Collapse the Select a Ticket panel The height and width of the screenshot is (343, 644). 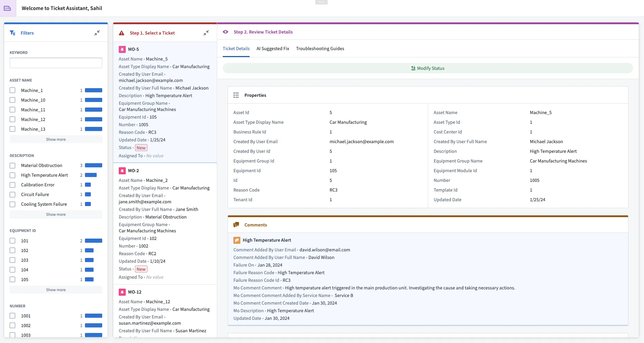(206, 33)
